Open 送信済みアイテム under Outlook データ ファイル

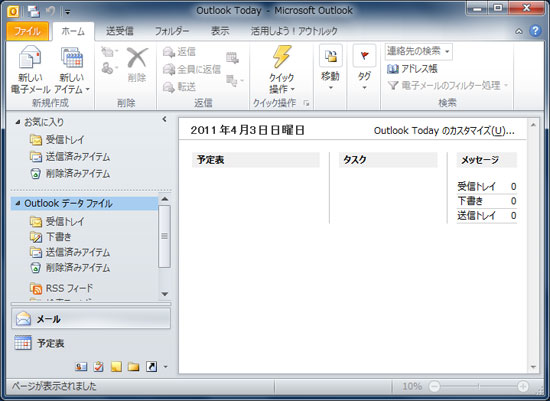click(x=70, y=252)
